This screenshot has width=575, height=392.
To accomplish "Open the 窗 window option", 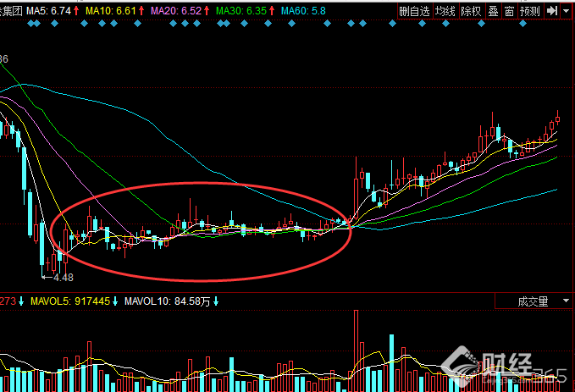I will pyautogui.click(x=509, y=11).
